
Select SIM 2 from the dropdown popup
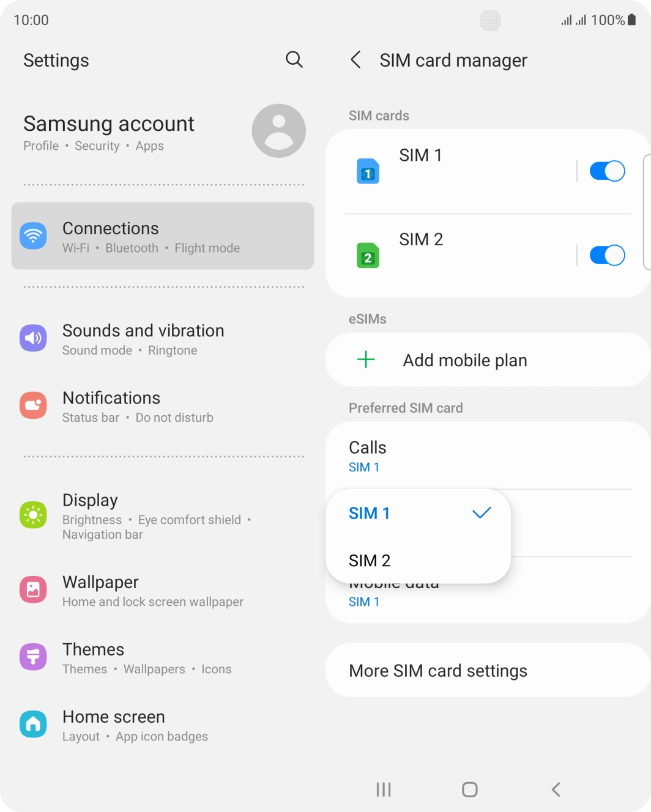[x=418, y=560]
